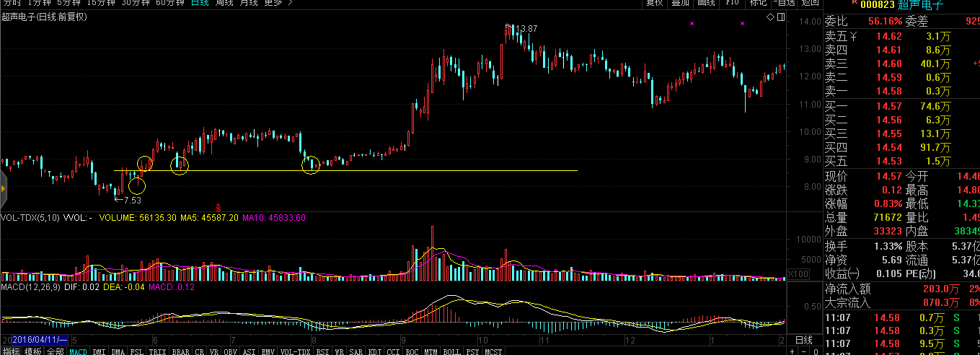Open the 指标 indicator tab
This screenshot has height=355, width=980.
coord(11,351)
